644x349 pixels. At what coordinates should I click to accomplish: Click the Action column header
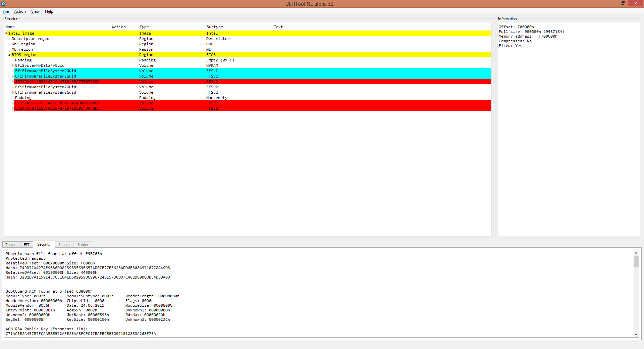point(124,27)
